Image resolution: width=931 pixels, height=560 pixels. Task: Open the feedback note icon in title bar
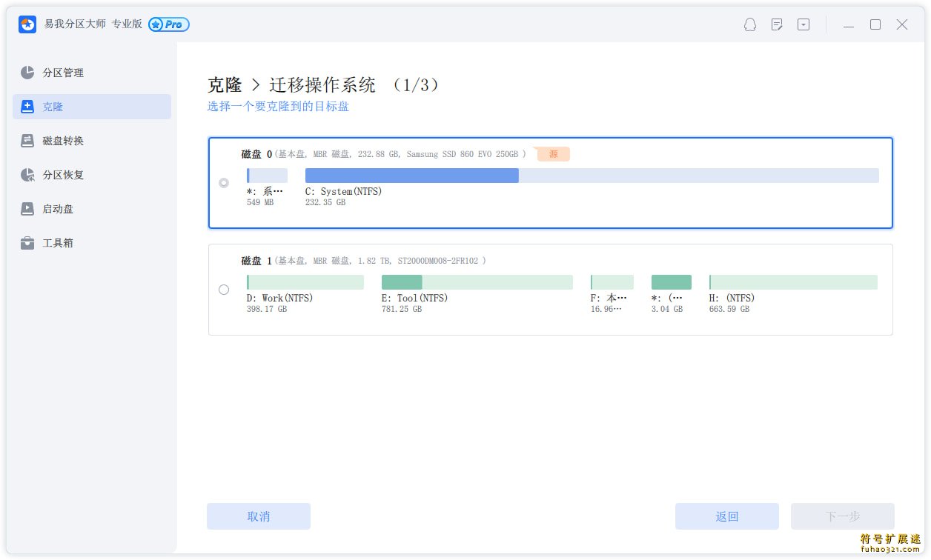coord(777,24)
